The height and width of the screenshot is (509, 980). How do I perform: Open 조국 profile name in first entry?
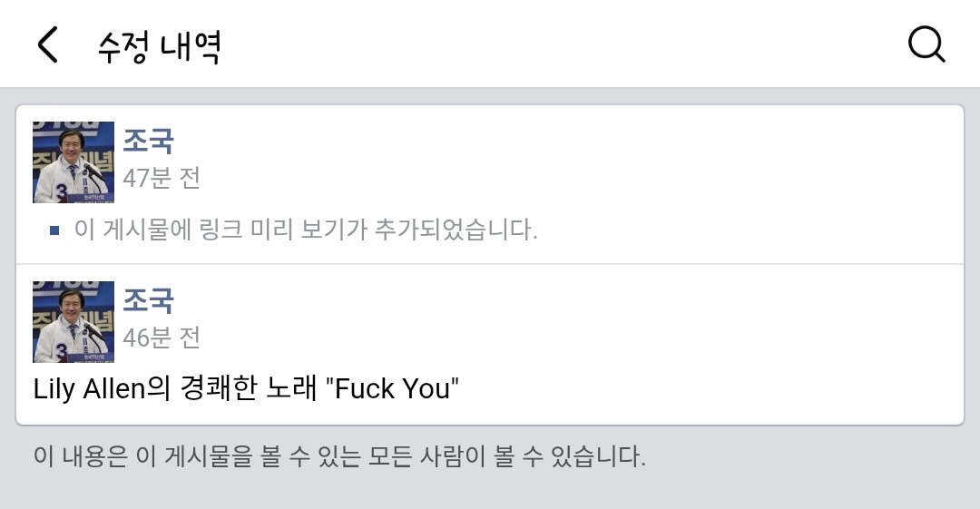click(x=148, y=140)
